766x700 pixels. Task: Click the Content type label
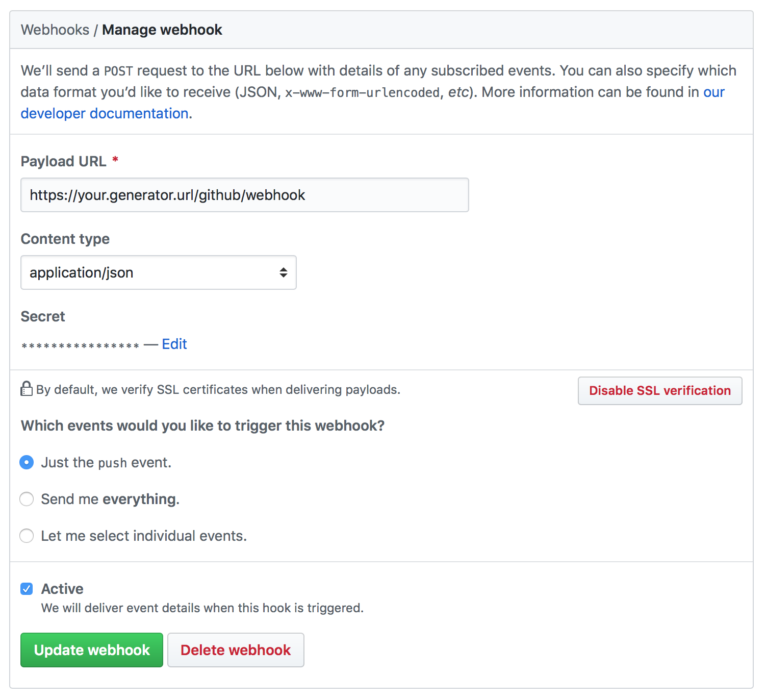click(65, 239)
